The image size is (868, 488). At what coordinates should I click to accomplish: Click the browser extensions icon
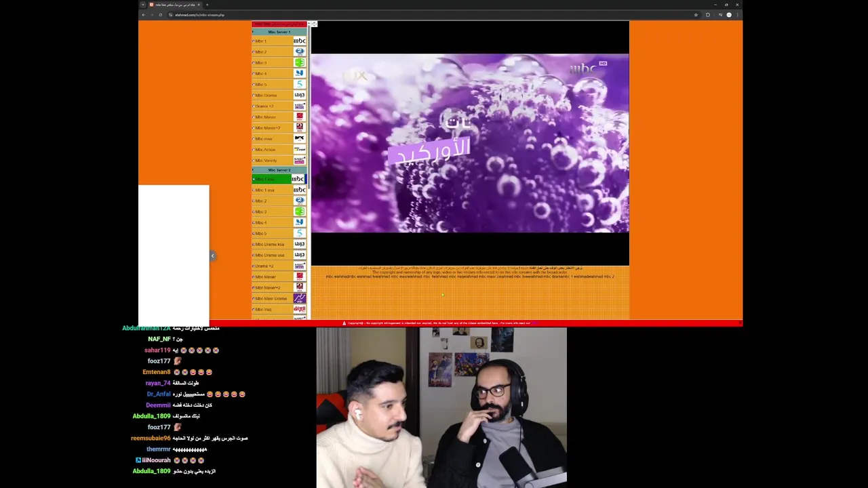(x=707, y=14)
